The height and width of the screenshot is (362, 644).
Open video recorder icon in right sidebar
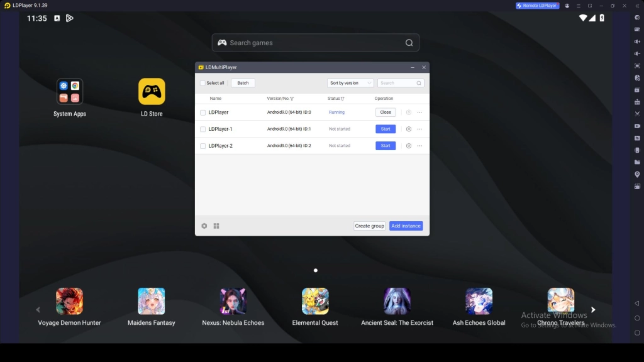point(637,126)
